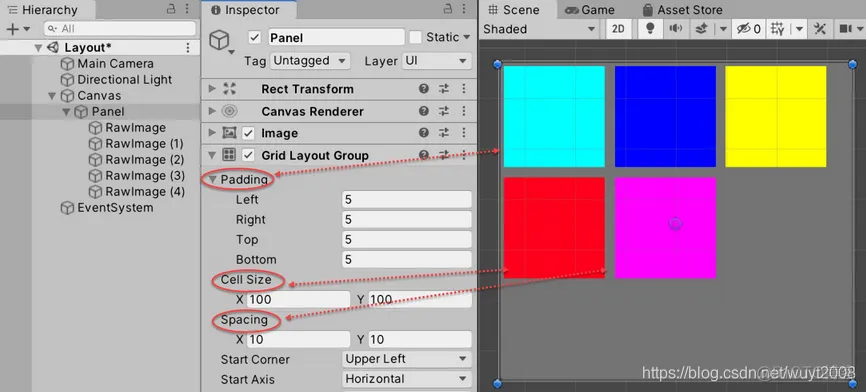Toggle scene effects layers icon
The image size is (866, 392).
point(701,29)
